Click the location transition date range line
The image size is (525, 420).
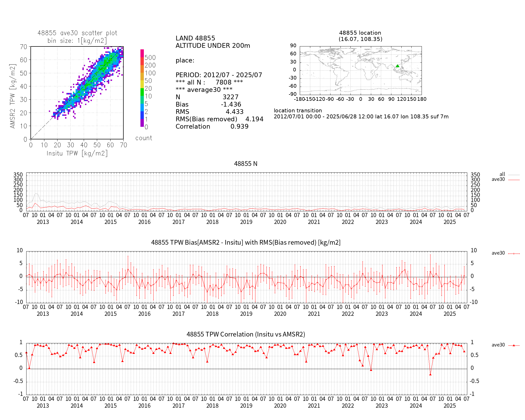click(x=361, y=117)
